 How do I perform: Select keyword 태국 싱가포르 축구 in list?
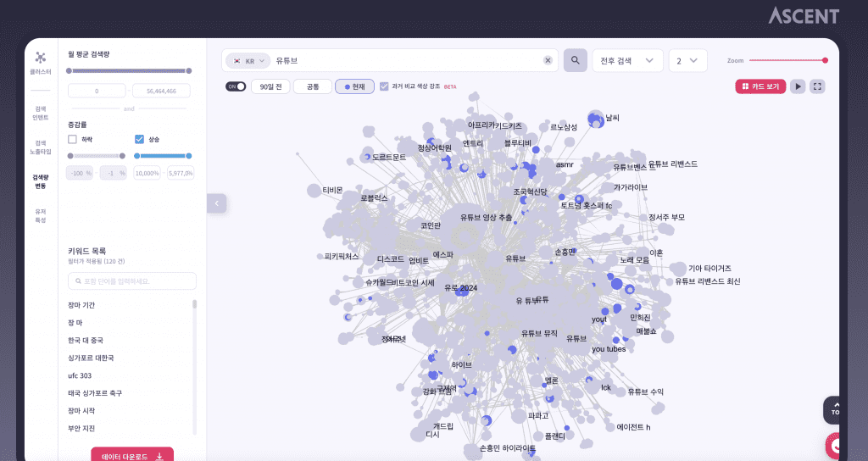[x=95, y=393]
